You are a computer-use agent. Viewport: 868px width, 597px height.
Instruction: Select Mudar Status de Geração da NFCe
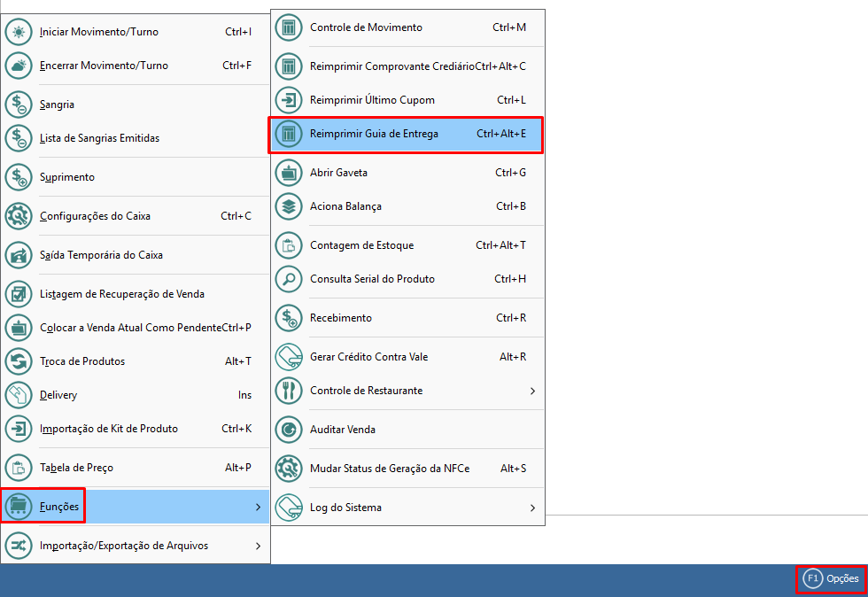[x=389, y=469]
